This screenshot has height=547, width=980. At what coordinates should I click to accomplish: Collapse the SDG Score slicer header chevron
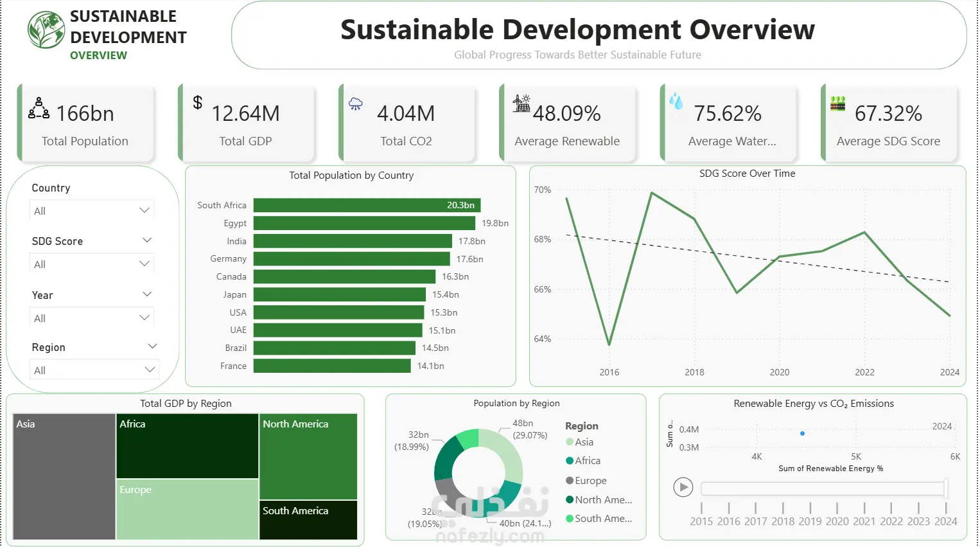[x=147, y=240]
